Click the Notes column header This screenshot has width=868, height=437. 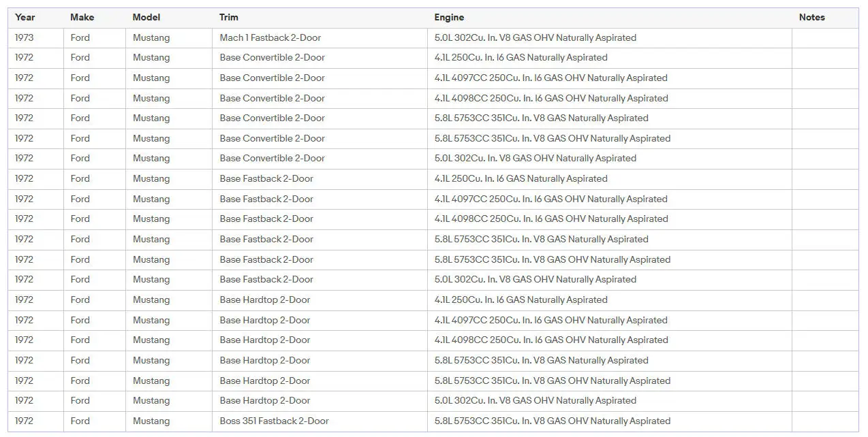[x=825, y=18]
